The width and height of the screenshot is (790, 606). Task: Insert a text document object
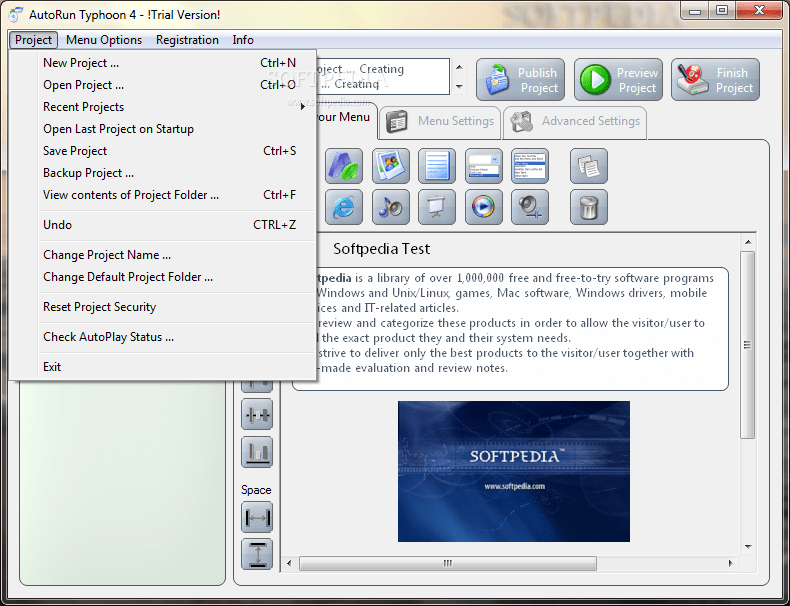click(x=437, y=166)
